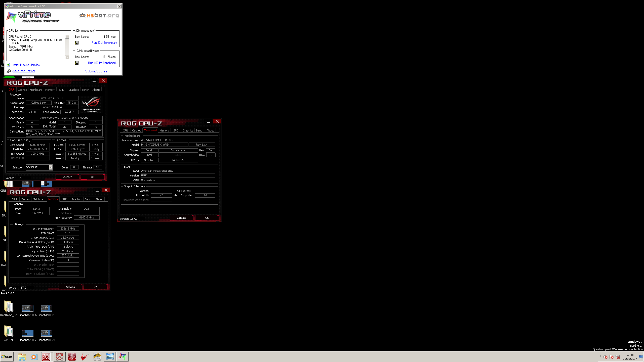Open the Socket #1 selection dropdown
The image size is (644, 362).
pos(51,167)
